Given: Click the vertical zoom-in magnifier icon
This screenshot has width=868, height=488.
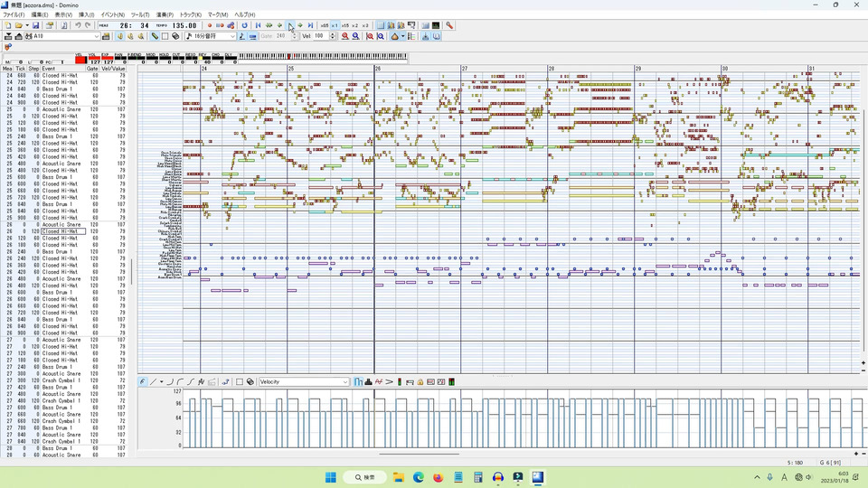Looking at the screenshot, I should pyautogui.click(x=370, y=36).
